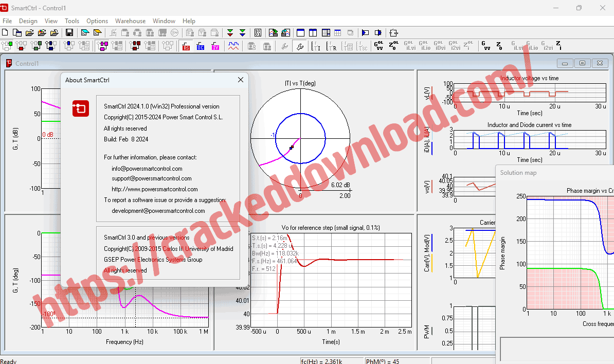Restore the Control1 child window
This screenshot has height=364, width=614.
point(582,63)
